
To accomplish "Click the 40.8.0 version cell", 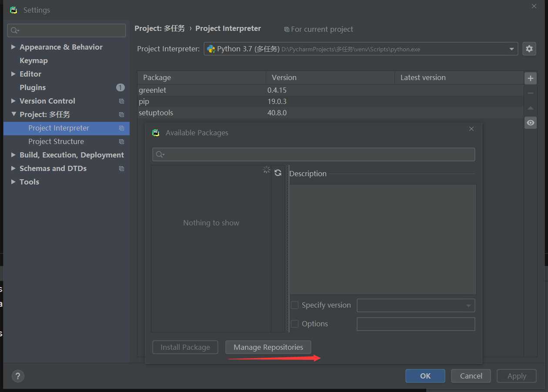I will pyautogui.click(x=277, y=113).
